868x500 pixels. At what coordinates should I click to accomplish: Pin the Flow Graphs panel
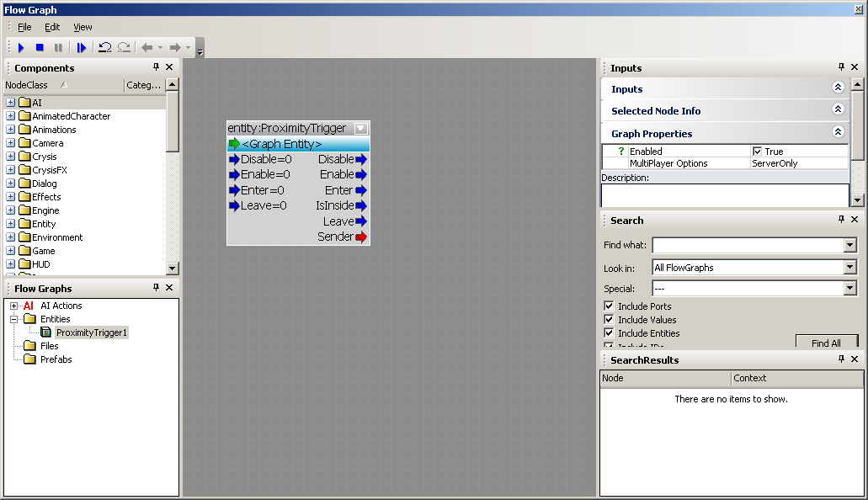click(x=156, y=287)
